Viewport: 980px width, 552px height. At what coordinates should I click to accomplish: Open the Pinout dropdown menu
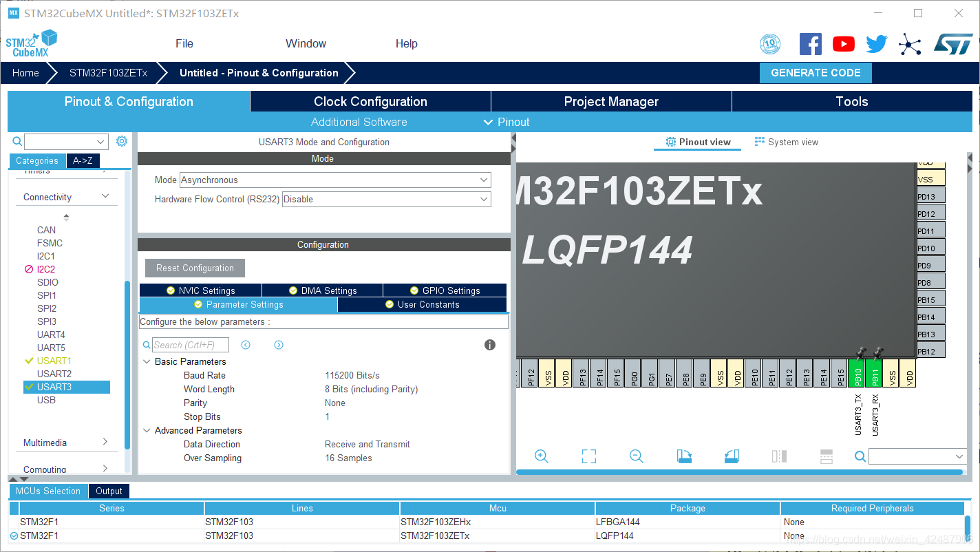coord(507,122)
